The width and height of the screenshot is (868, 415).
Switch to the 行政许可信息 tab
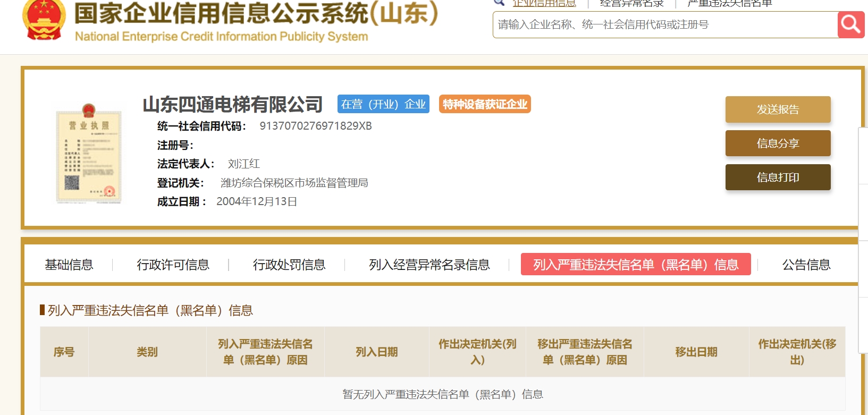coord(173,265)
